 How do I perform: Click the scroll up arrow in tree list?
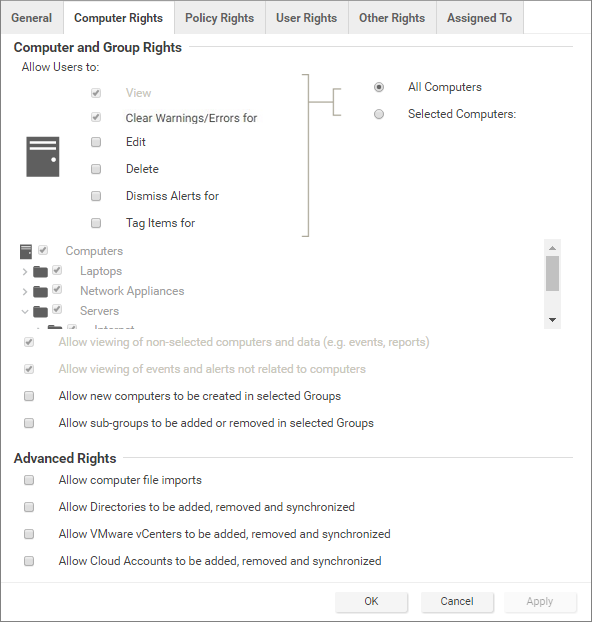[552, 248]
